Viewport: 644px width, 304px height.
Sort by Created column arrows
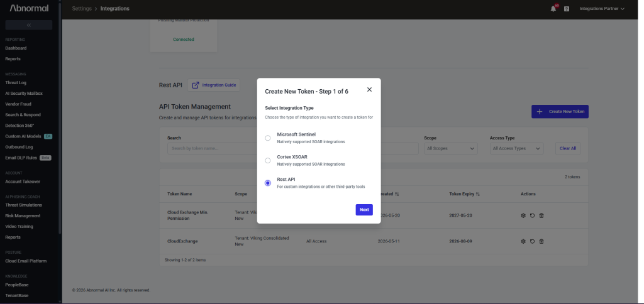[397, 193]
